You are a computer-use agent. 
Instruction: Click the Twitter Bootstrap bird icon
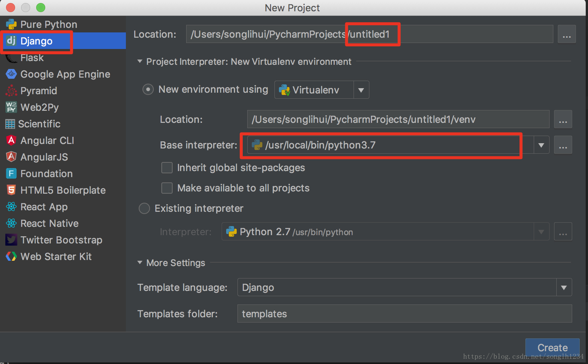(11, 240)
